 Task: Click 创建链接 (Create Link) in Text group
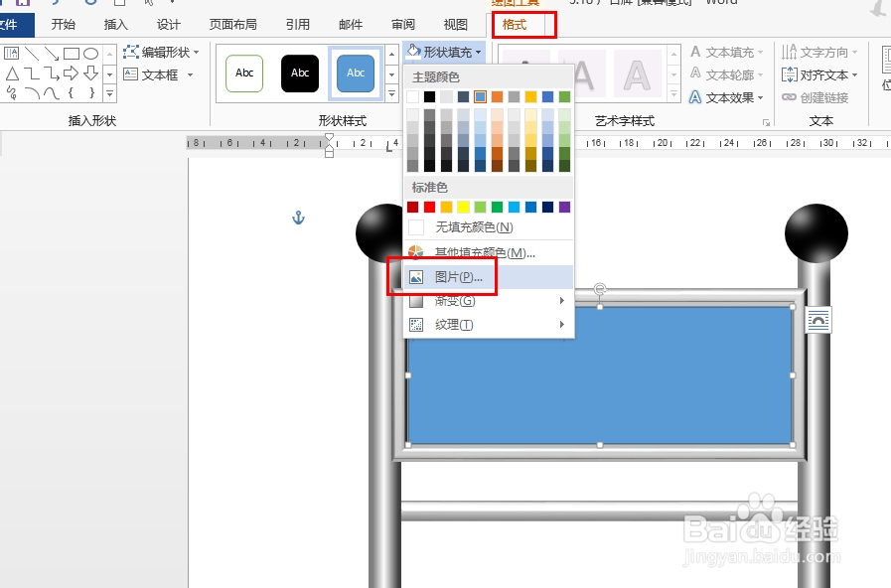pos(817,95)
